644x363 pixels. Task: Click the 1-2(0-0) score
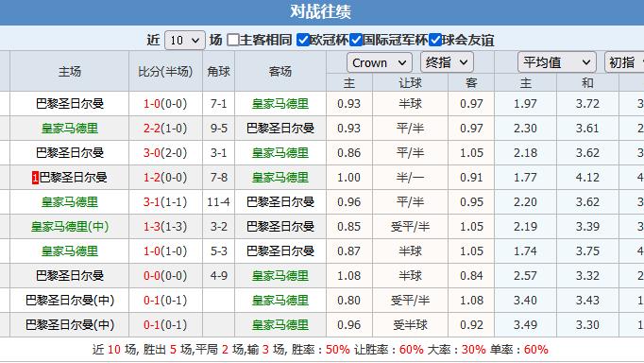click(x=165, y=178)
